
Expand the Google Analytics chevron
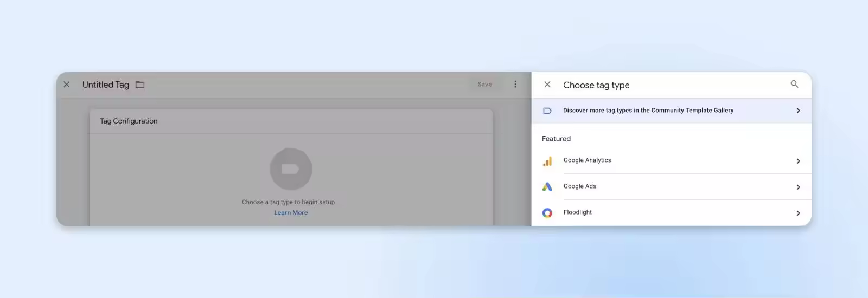pyautogui.click(x=798, y=161)
